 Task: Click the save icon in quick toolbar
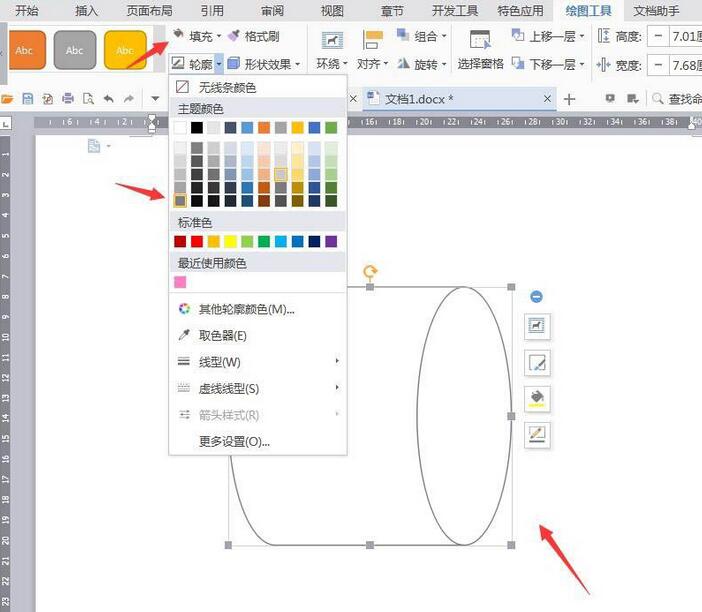pos(28,98)
